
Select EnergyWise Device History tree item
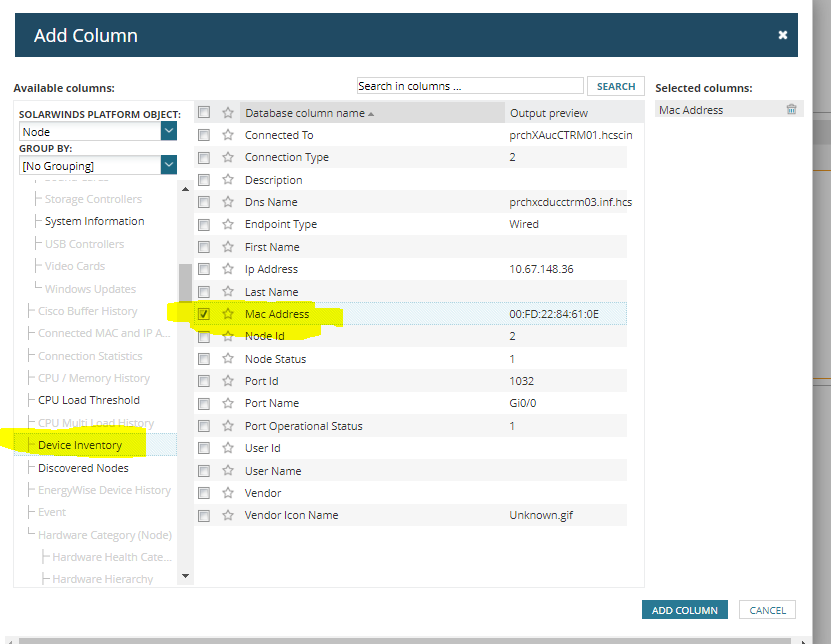point(104,490)
